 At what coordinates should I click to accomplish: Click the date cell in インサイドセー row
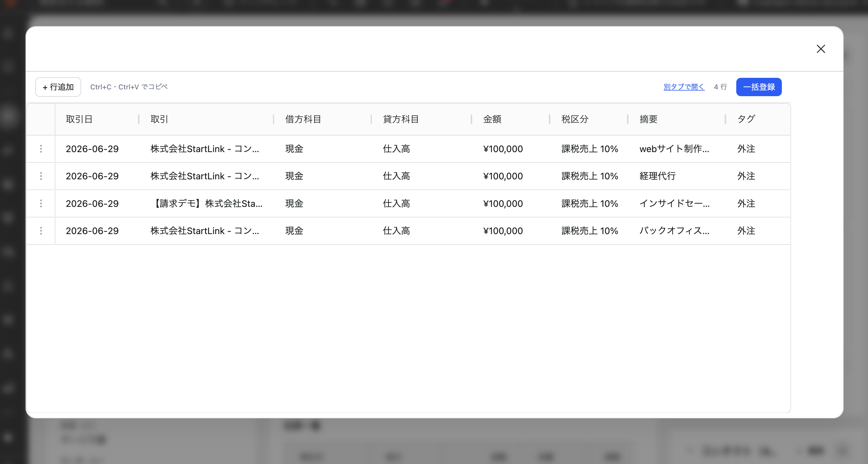click(x=97, y=203)
